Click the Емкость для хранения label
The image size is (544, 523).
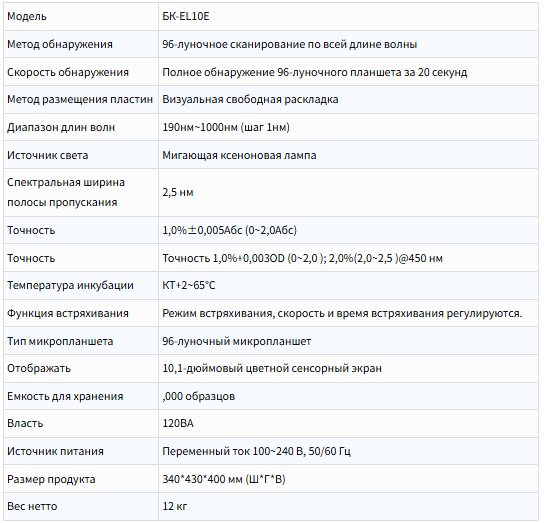[x=65, y=396]
